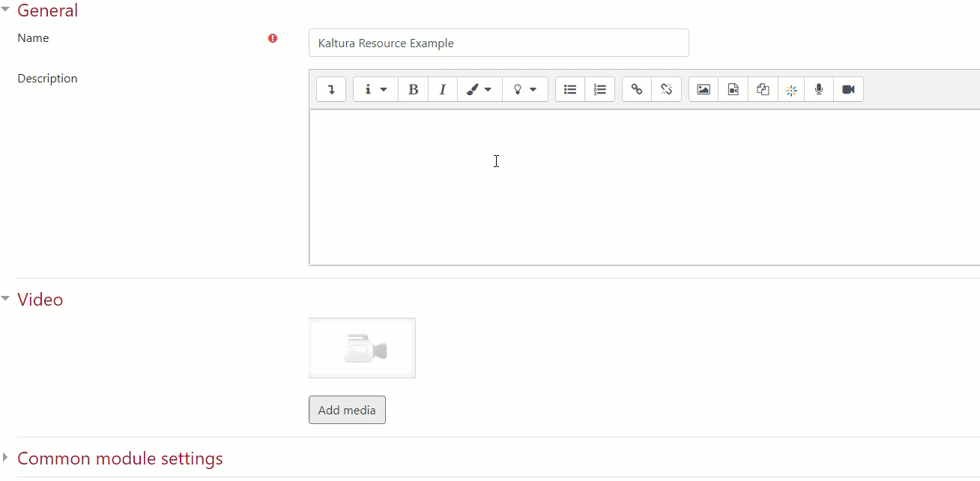Click the General section heading

(x=47, y=10)
